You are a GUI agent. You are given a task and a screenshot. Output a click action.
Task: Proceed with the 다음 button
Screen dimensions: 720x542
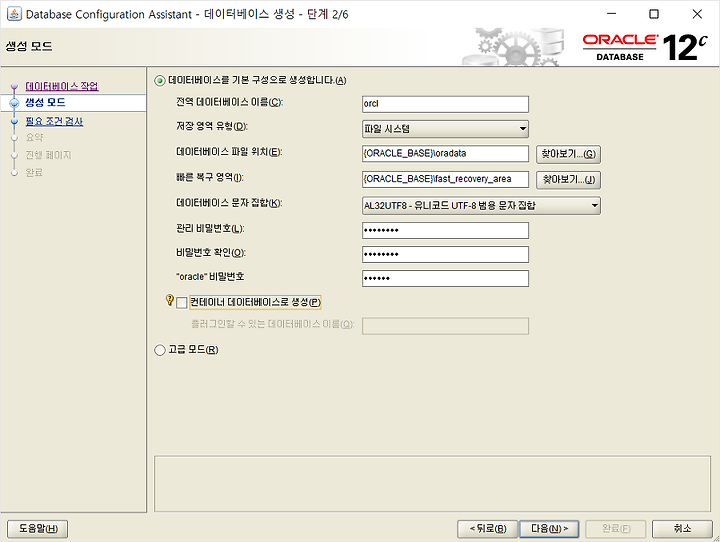click(x=549, y=529)
